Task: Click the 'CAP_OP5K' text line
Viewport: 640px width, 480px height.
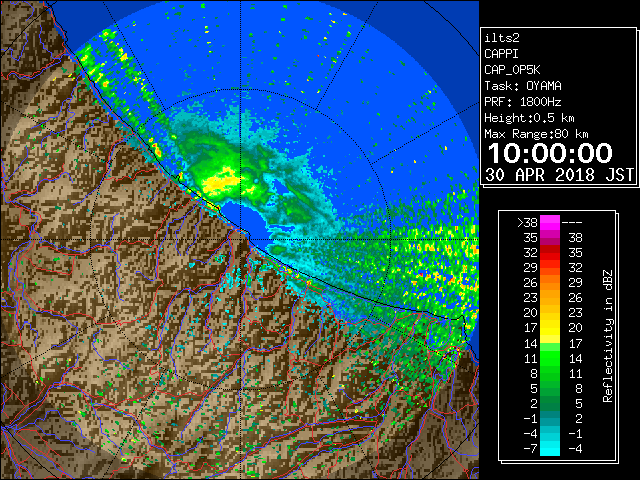Action: pyautogui.click(x=512, y=70)
